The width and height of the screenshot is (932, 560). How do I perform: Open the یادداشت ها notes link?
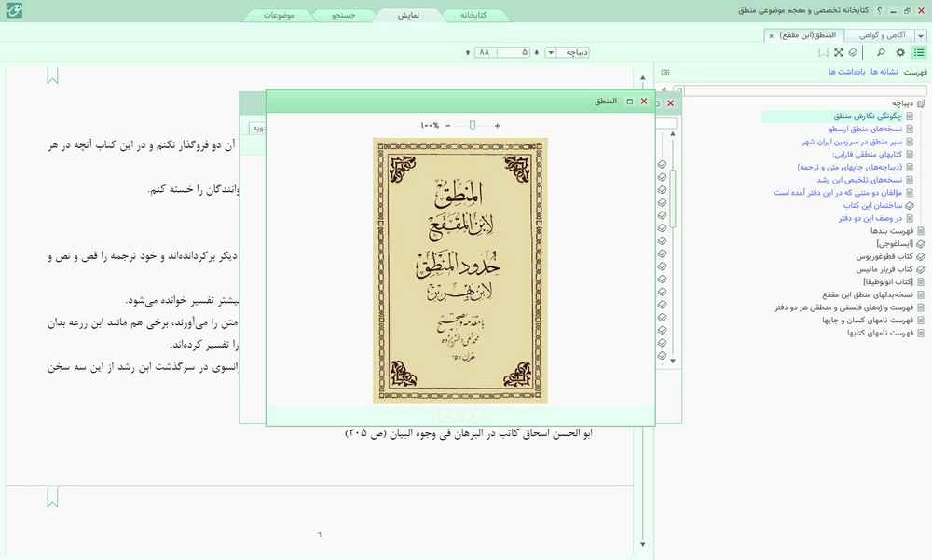tap(847, 72)
